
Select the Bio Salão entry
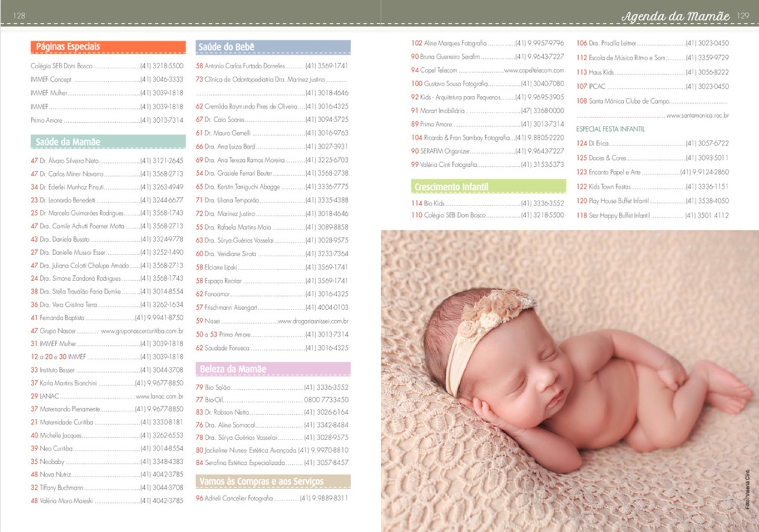tap(273, 387)
